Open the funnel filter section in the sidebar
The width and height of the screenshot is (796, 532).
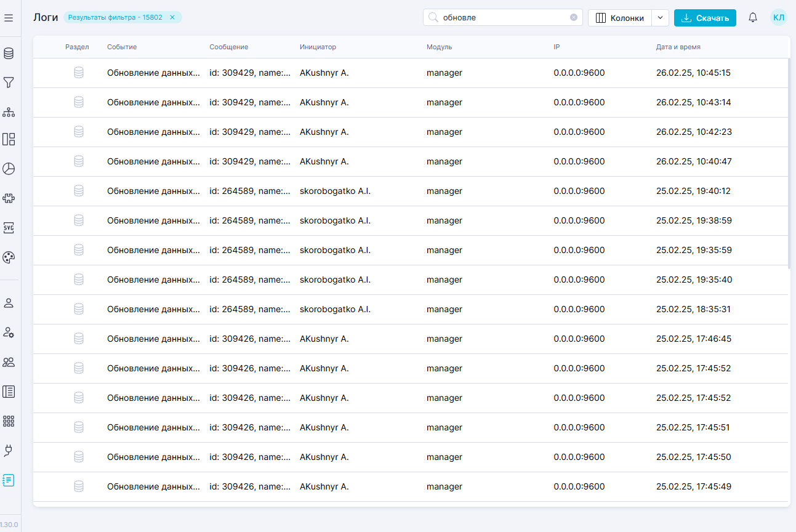tap(9, 83)
